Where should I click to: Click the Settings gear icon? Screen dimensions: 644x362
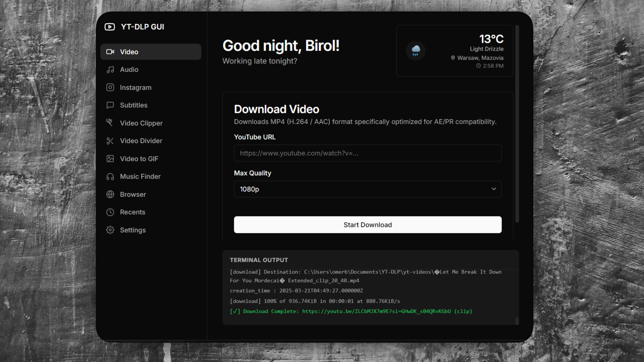tap(110, 230)
